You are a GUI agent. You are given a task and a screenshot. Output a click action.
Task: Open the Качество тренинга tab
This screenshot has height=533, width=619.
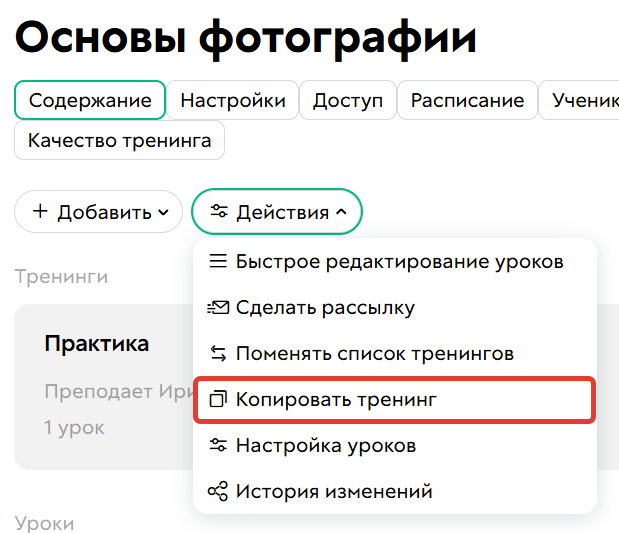click(x=120, y=140)
